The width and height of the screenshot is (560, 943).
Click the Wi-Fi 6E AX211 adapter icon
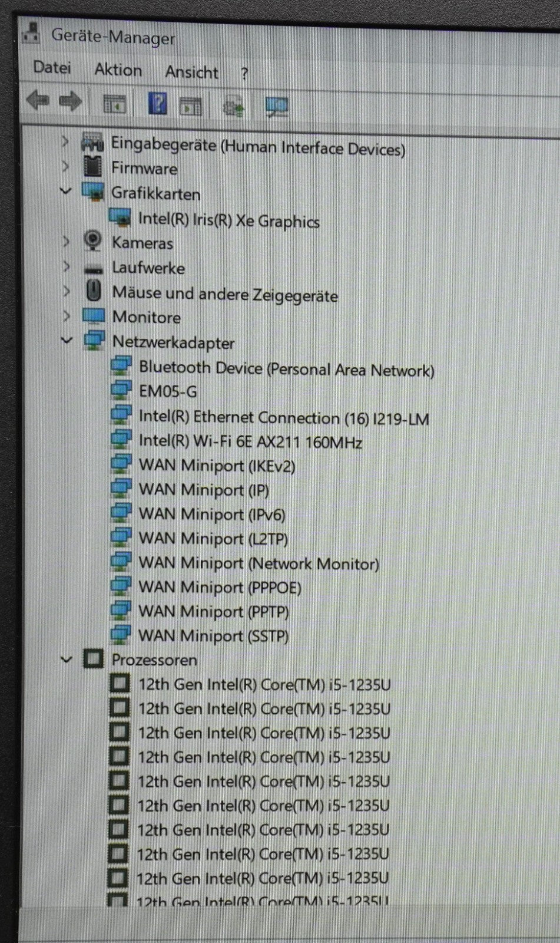[x=121, y=439]
